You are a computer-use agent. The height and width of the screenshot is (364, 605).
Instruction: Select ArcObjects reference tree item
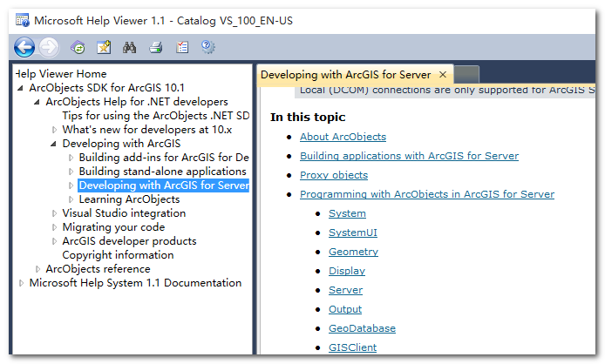click(98, 269)
